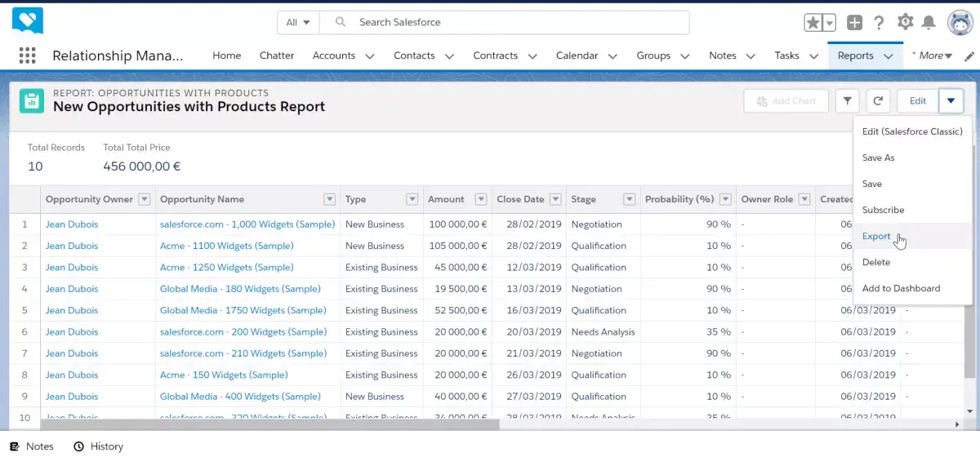Open the Accounts tab

[334, 55]
